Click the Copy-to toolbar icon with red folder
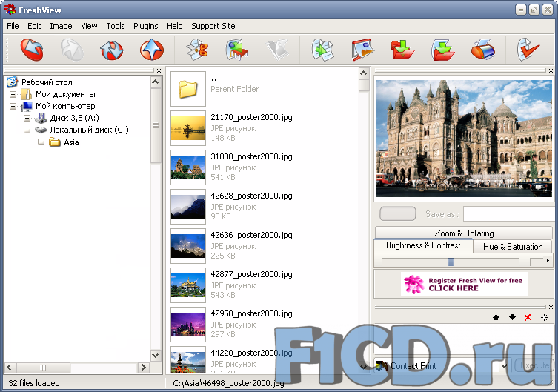Viewport: 558px width, 392px height. (x=237, y=50)
